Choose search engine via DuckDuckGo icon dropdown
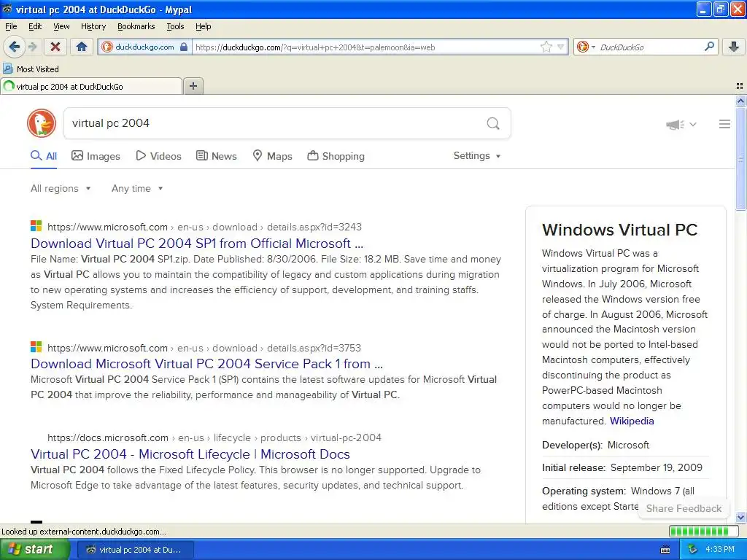747x560 pixels. pyautogui.click(x=586, y=47)
